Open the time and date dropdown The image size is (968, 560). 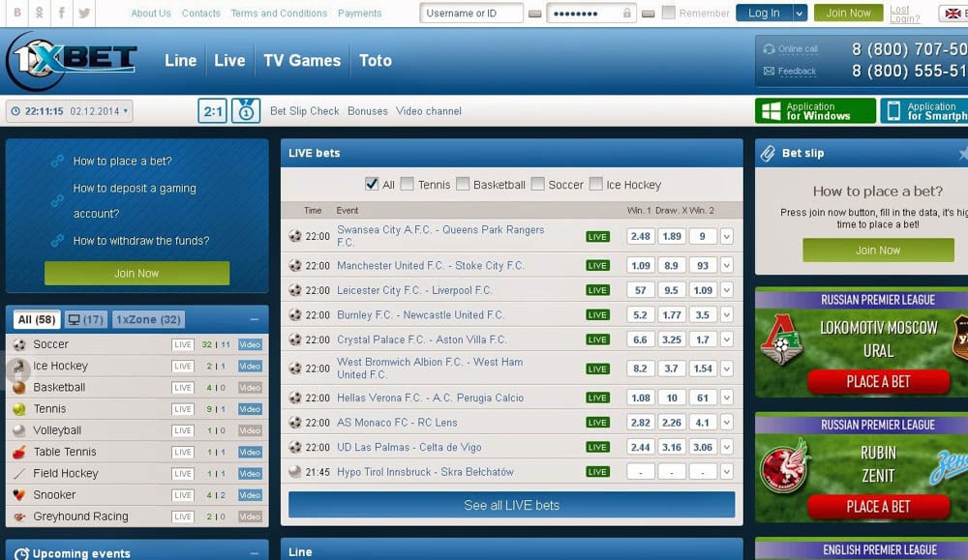click(69, 111)
